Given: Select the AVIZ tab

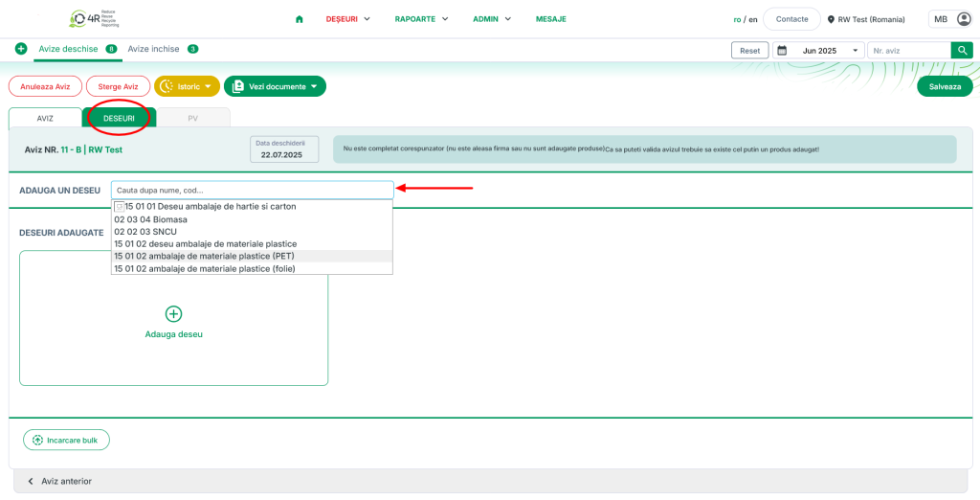Looking at the screenshot, I should [45, 118].
